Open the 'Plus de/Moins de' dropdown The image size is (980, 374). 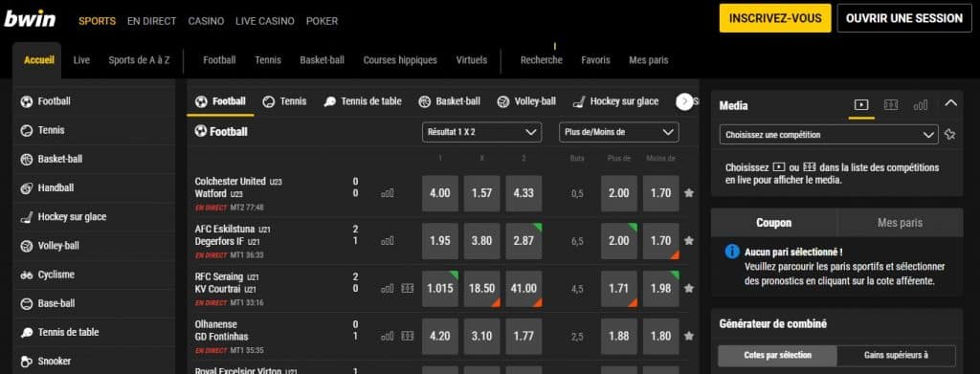pos(619,132)
